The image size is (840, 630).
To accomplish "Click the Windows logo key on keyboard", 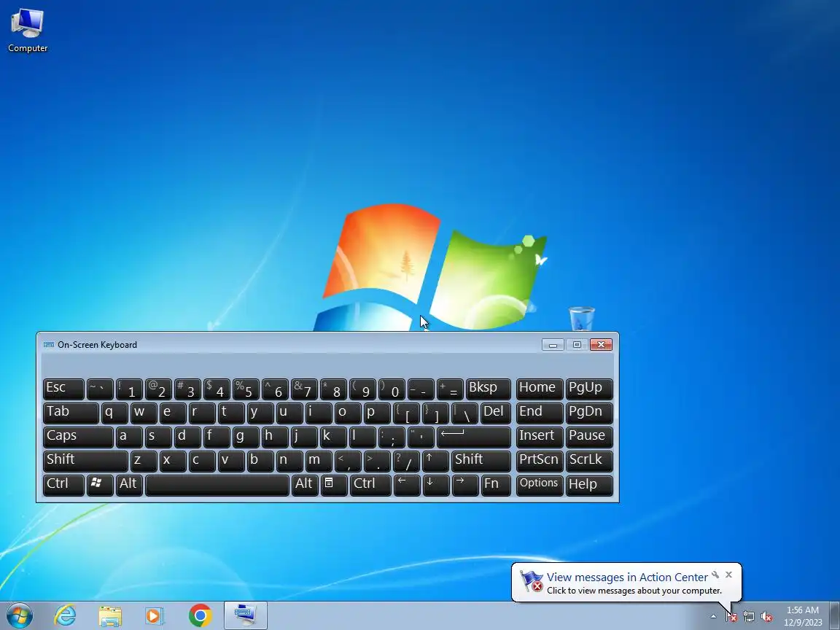I will coord(100,485).
